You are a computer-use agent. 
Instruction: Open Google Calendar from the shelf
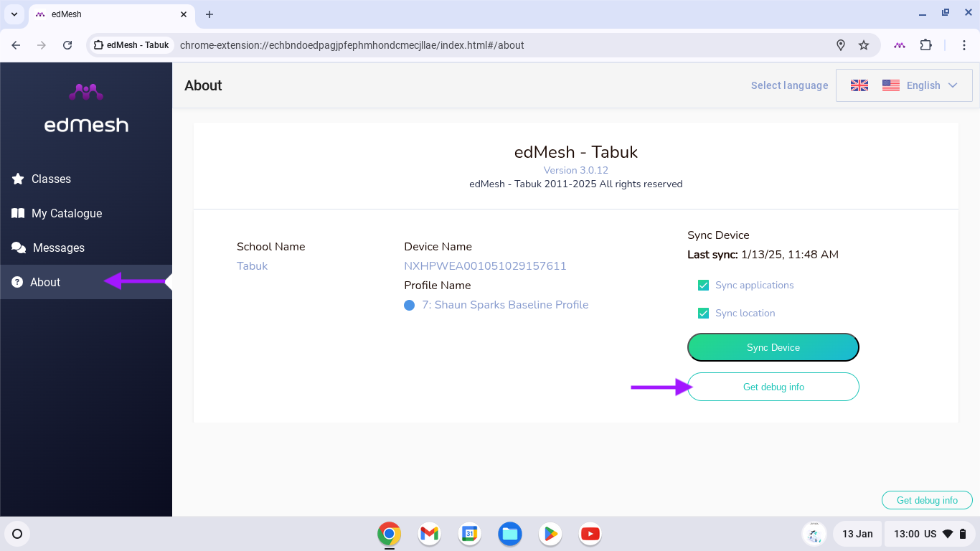[470, 534]
